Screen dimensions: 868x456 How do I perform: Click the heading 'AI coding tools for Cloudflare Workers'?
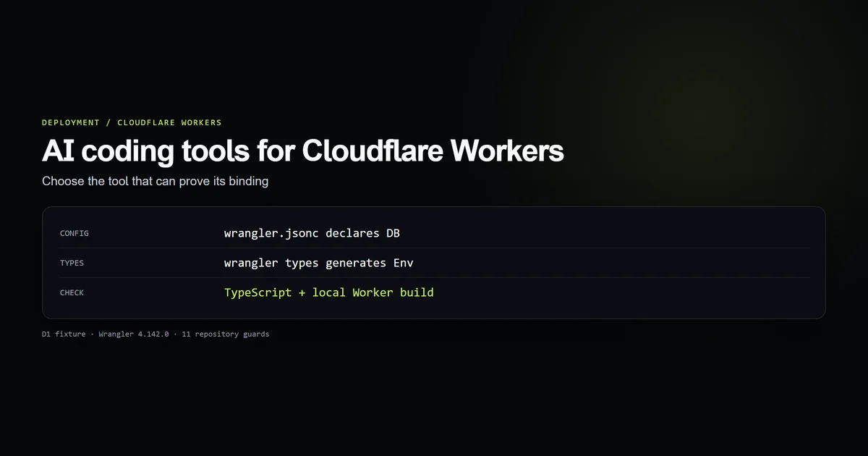[303, 151]
